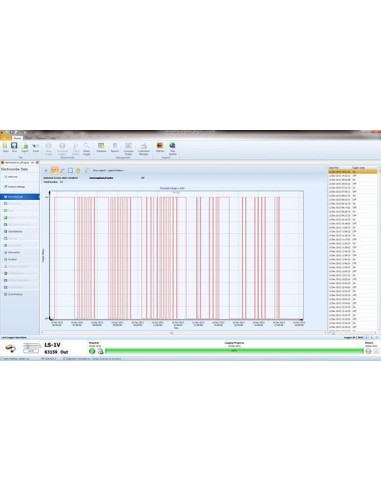Screen dimensions: 381x492
Task: Click the serial number 63159
Action: click(x=51, y=352)
